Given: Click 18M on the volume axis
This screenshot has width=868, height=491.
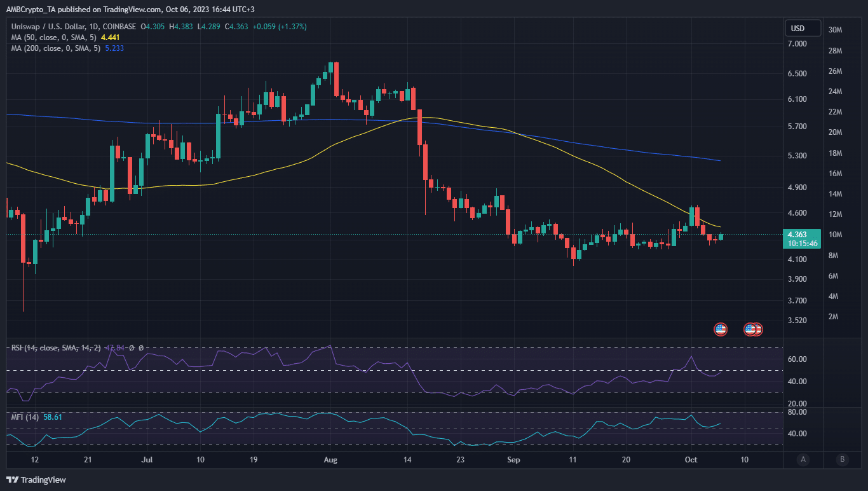Looking at the screenshot, I should [x=836, y=153].
